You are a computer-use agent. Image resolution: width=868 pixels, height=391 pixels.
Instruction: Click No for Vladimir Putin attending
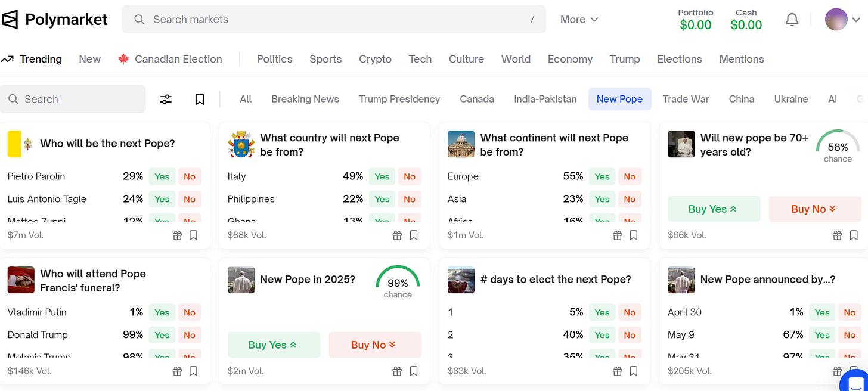(190, 312)
